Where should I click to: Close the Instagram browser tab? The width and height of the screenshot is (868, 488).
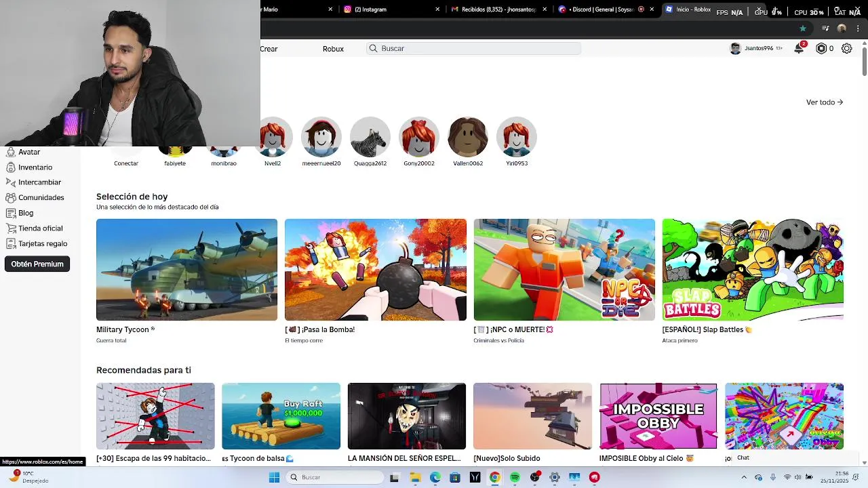[x=437, y=9]
